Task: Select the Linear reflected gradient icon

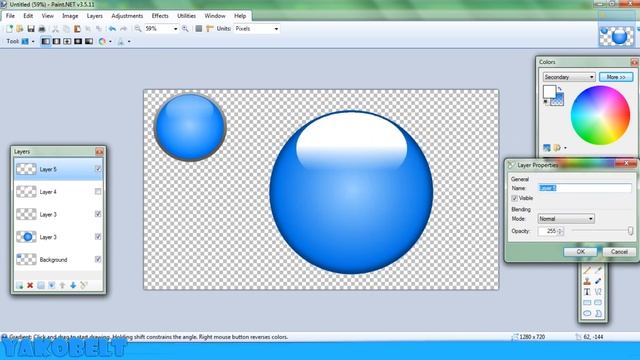Action: (x=56, y=41)
